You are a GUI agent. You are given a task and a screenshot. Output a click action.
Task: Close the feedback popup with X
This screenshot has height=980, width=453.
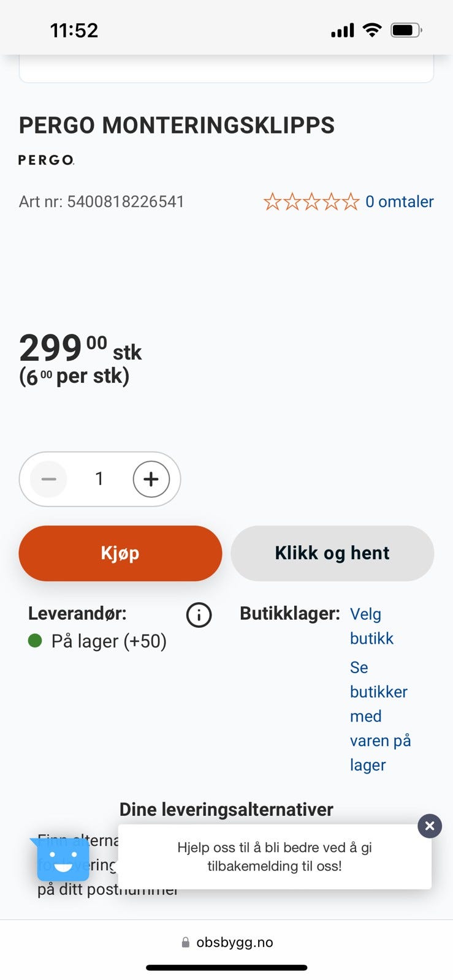tap(430, 826)
